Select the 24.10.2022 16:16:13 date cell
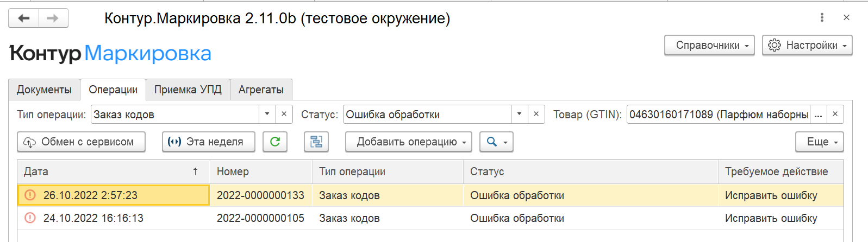Screen dimensions: 868x242 tap(114, 218)
